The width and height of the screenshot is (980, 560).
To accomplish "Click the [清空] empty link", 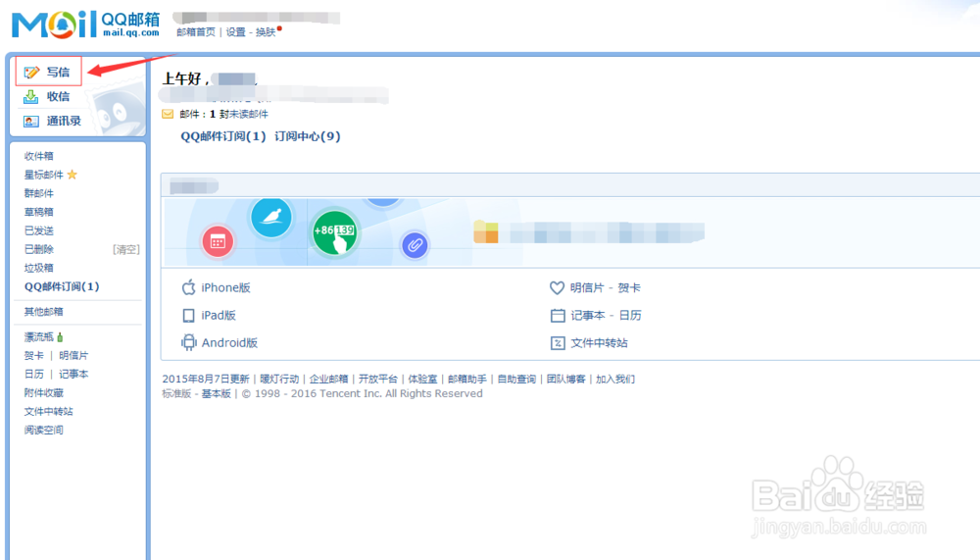I will [126, 249].
